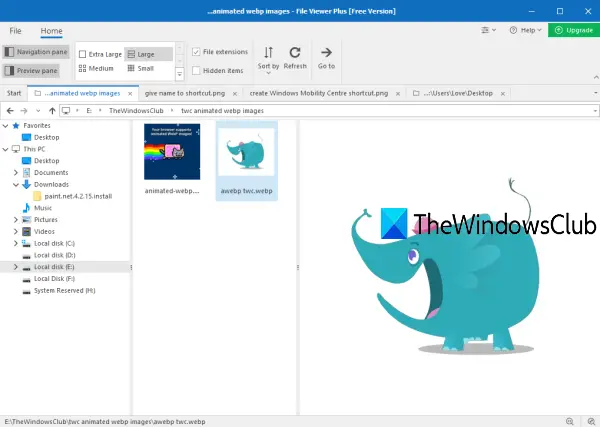Expand Local disk (E:) node
The height and width of the screenshot is (427, 600).
pos(16,267)
